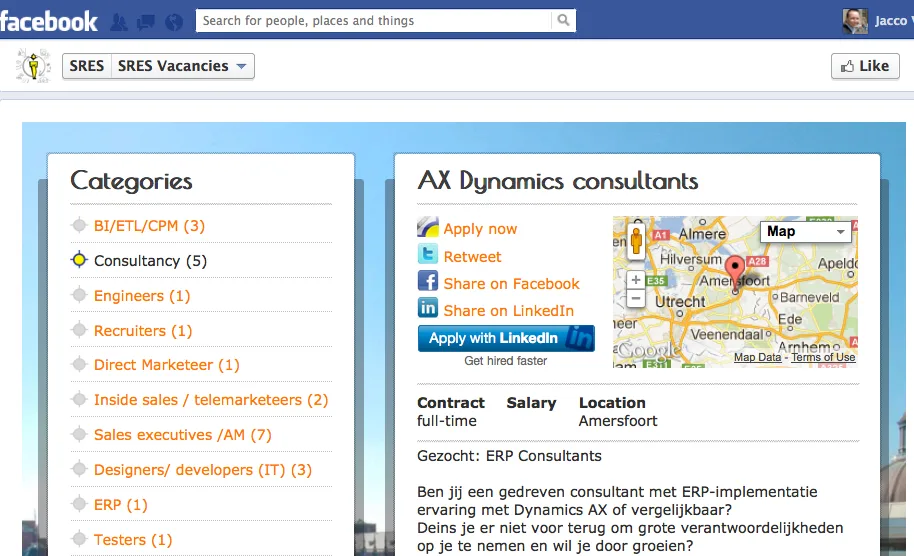
Task: Click the Street View pegman icon
Action: click(637, 240)
